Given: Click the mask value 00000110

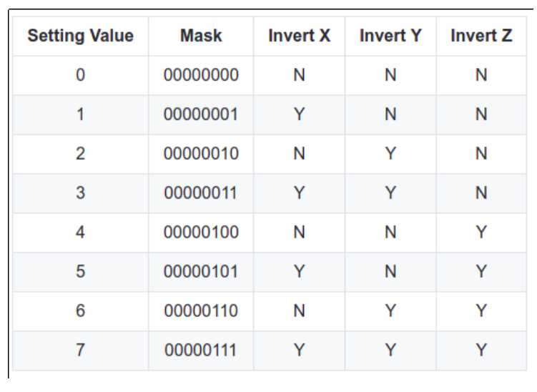Looking at the screenshot, I should (x=201, y=312).
